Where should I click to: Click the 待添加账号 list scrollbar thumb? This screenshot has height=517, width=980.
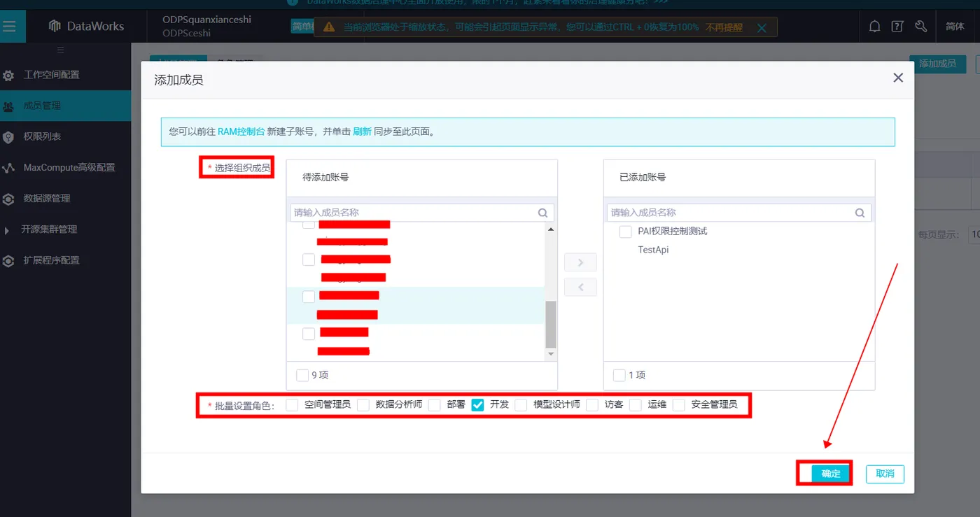coord(551,324)
